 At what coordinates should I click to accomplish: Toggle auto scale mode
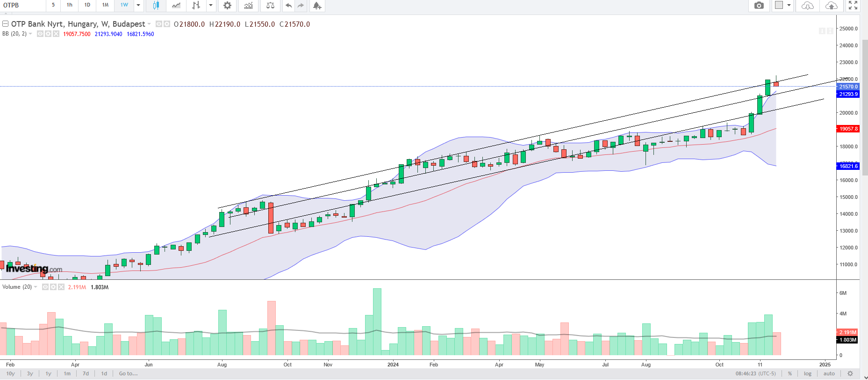(x=829, y=373)
